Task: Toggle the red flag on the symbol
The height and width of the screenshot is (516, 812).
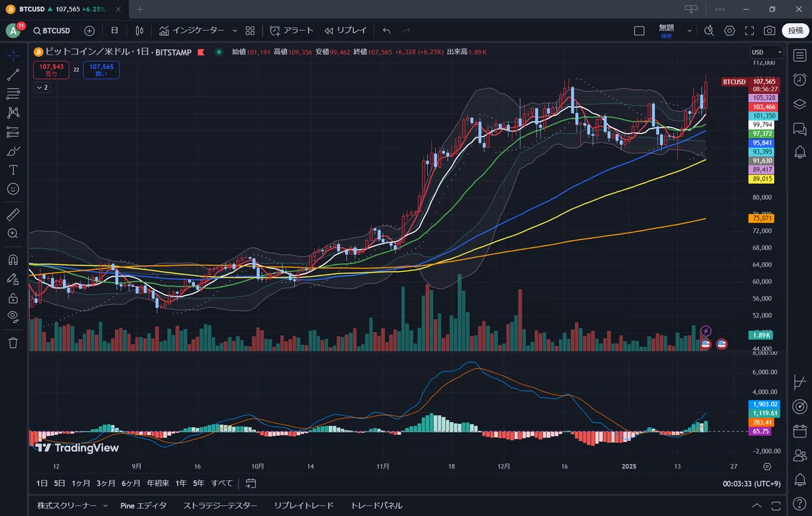Action: point(201,52)
